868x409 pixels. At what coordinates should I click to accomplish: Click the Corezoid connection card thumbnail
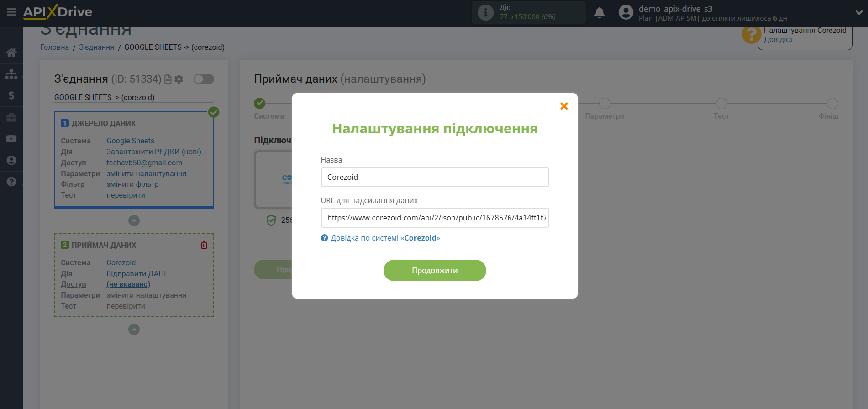point(274,180)
